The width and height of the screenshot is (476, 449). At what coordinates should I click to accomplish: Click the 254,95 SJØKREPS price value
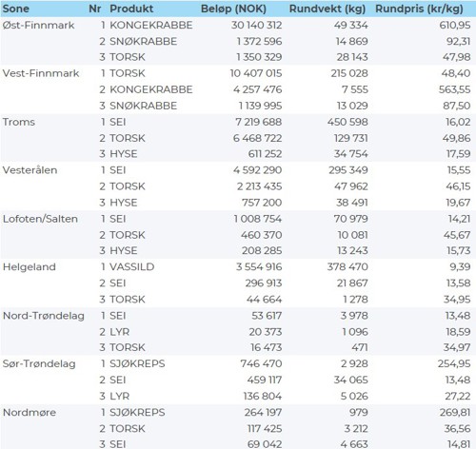(454, 363)
